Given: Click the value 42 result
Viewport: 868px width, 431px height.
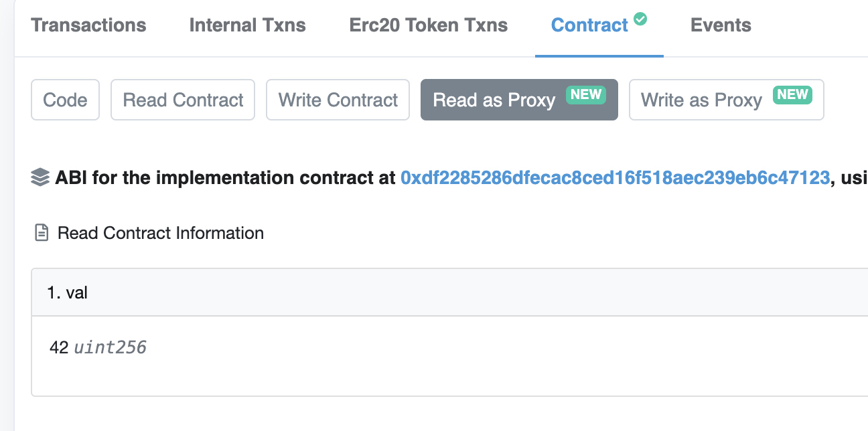Looking at the screenshot, I should tap(59, 347).
